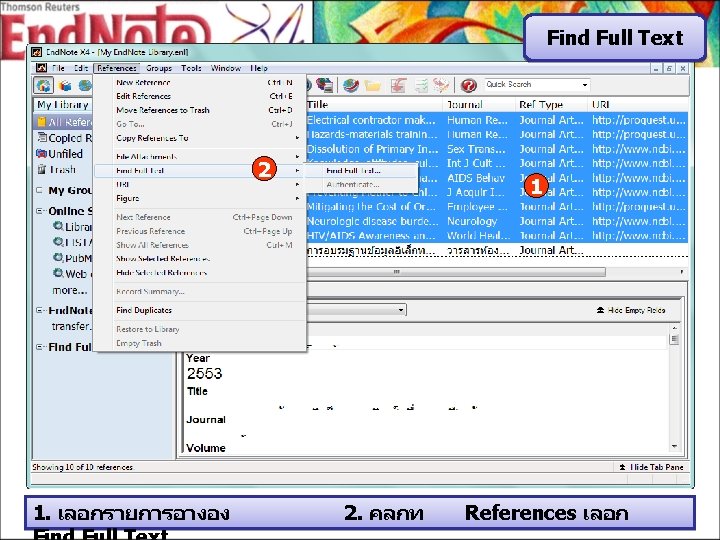The height and width of the screenshot is (540, 720).
Task: Collapse the Online Search section
Action: (39, 211)
